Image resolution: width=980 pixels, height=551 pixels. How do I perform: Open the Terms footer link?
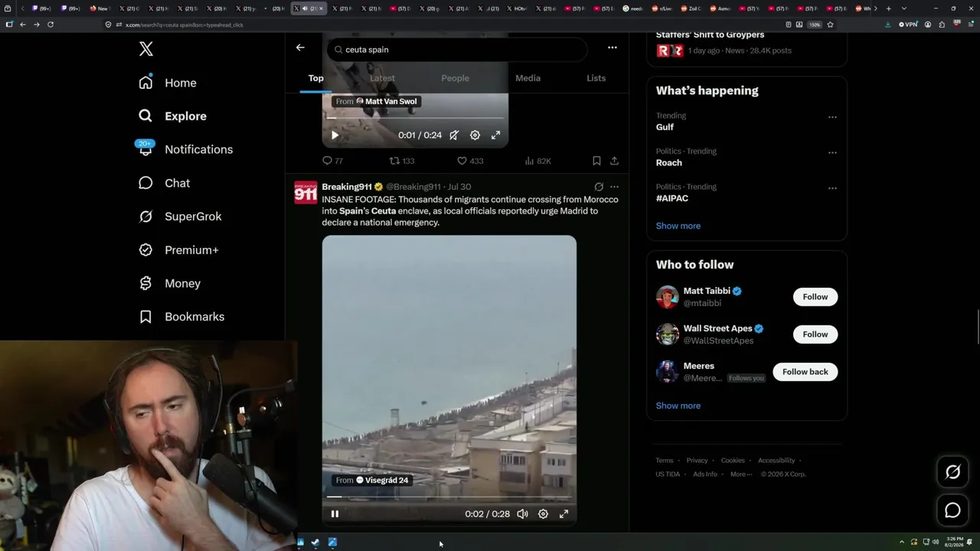coord(665,461)
